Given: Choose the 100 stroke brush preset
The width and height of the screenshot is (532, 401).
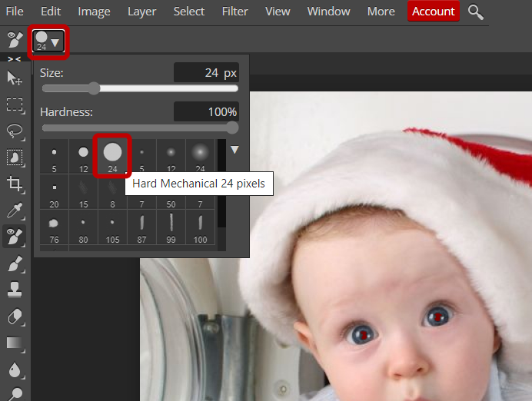Looking at the screenshot, I should point(200,227).
